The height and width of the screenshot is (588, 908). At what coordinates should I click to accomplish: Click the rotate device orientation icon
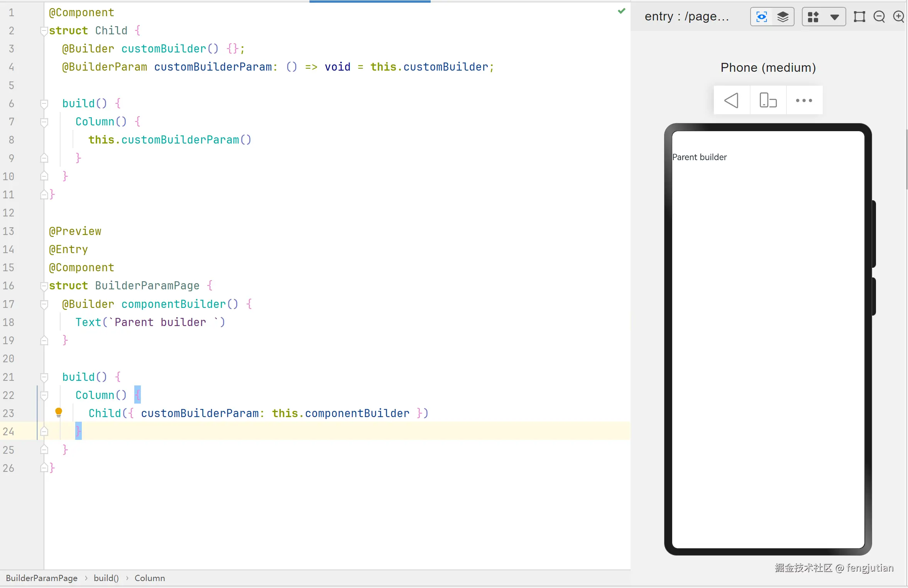(768, 100)
